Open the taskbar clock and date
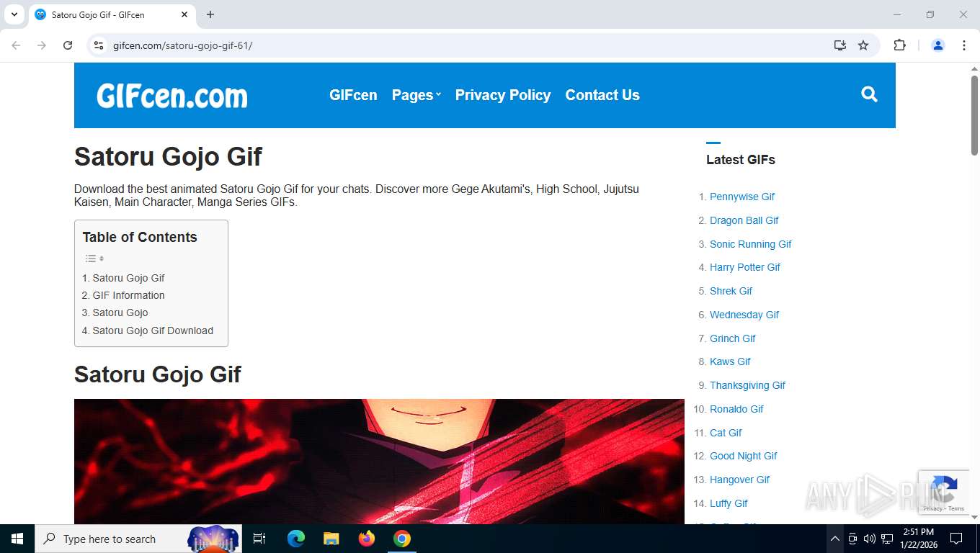The height and width of the screenshot is (553, 980). click(918, 539)
